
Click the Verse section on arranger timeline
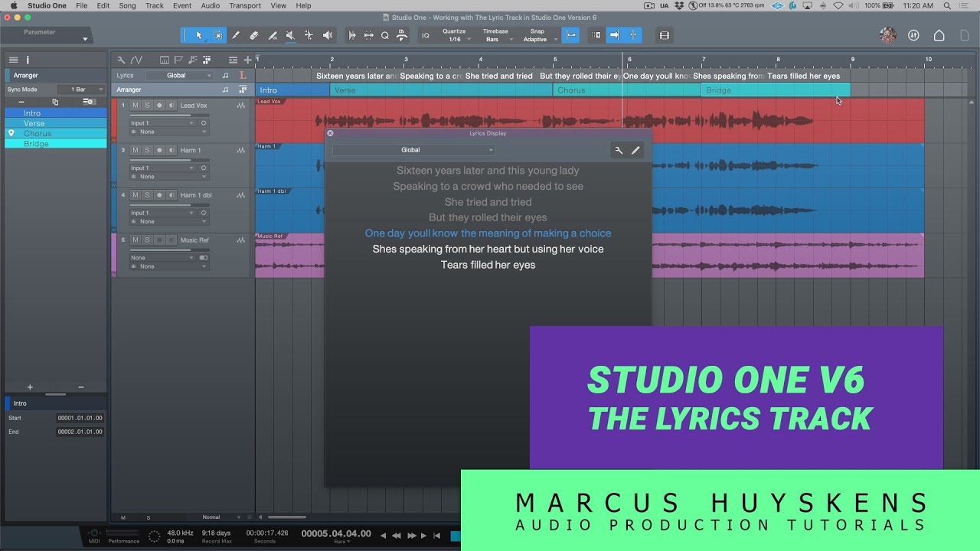(x=441, y=90)
